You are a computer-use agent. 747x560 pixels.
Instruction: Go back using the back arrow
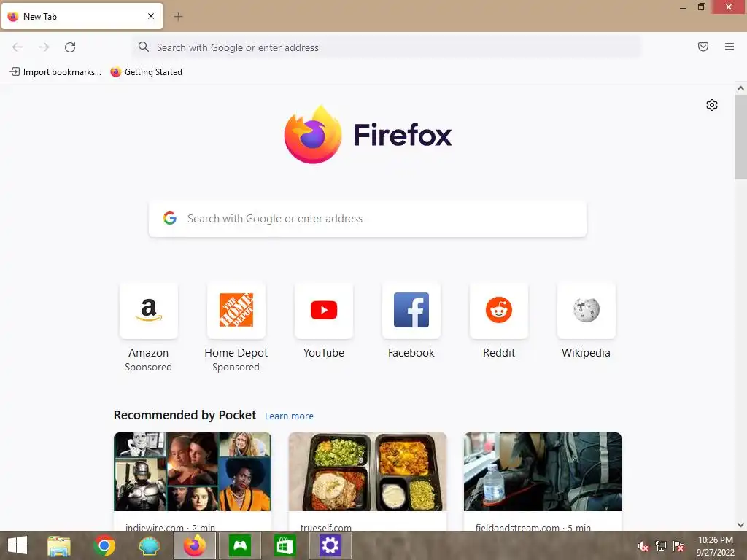coord(18,47)
